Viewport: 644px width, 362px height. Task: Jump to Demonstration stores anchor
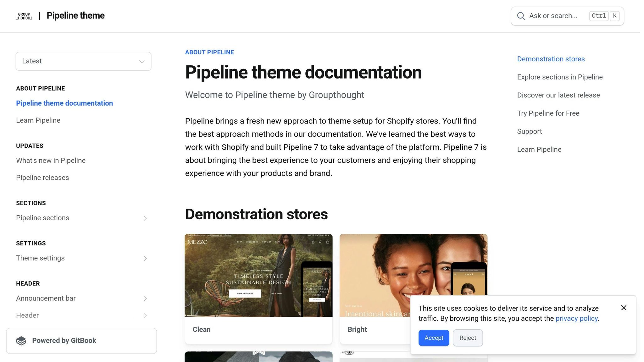pyautogui.click(x=551, y=59)
